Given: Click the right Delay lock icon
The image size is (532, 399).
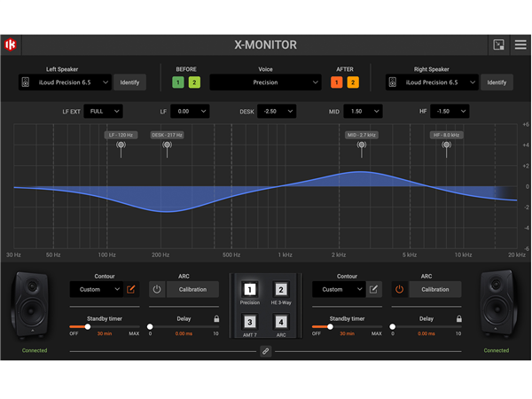Looking at the screenshot, I should [458, 318].
